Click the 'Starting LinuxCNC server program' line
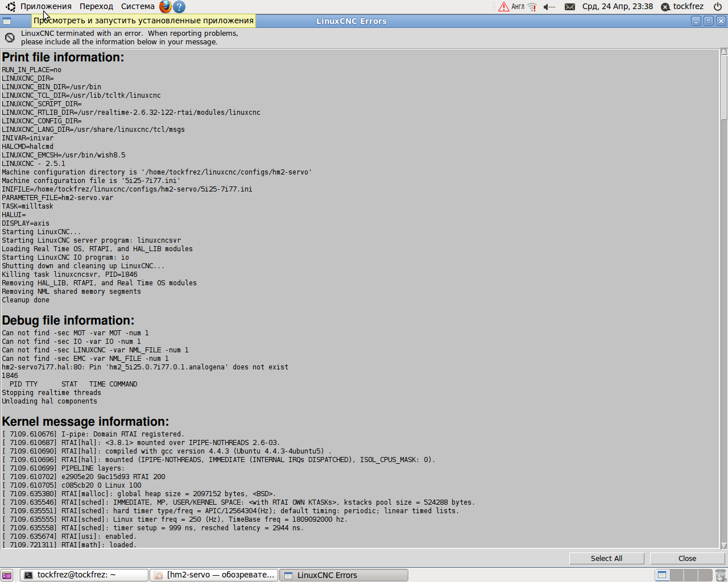Image resolution: width=728 pixels, height=582 pixels. coord(91,240)
